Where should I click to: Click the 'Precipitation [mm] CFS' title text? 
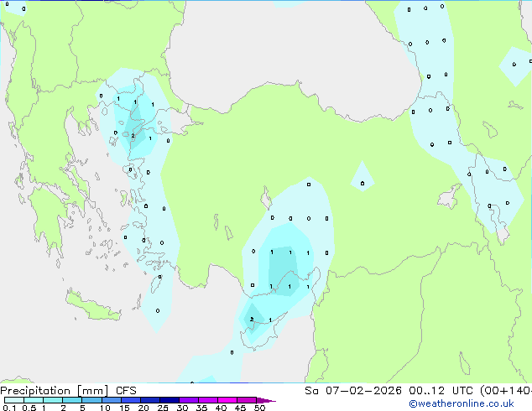[x=68, y=391]
